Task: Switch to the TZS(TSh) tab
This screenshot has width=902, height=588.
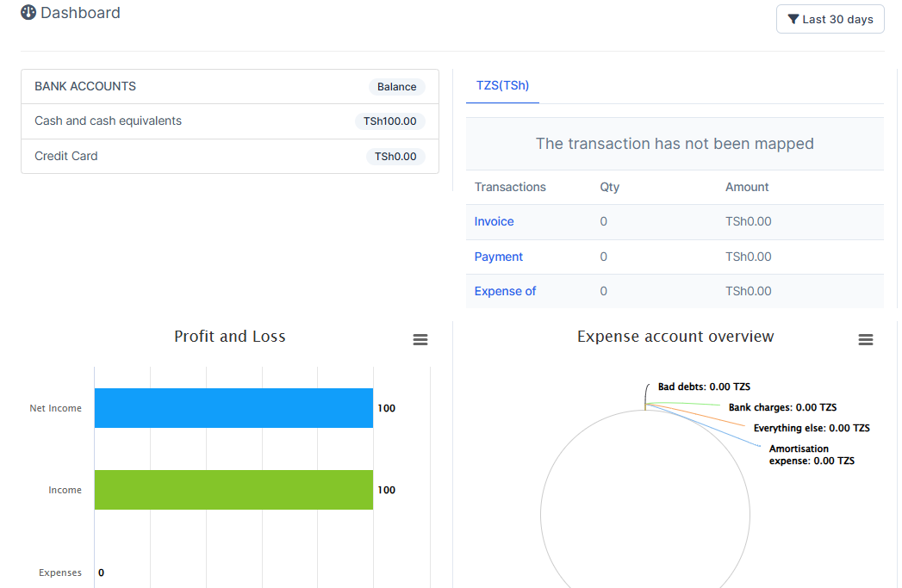Action: [x=502, y=85]
